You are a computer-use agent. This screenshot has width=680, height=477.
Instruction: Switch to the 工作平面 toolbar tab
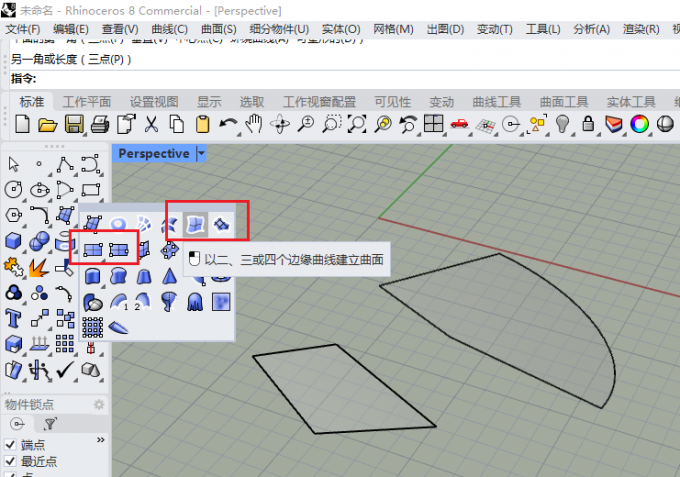pos(87,102)
